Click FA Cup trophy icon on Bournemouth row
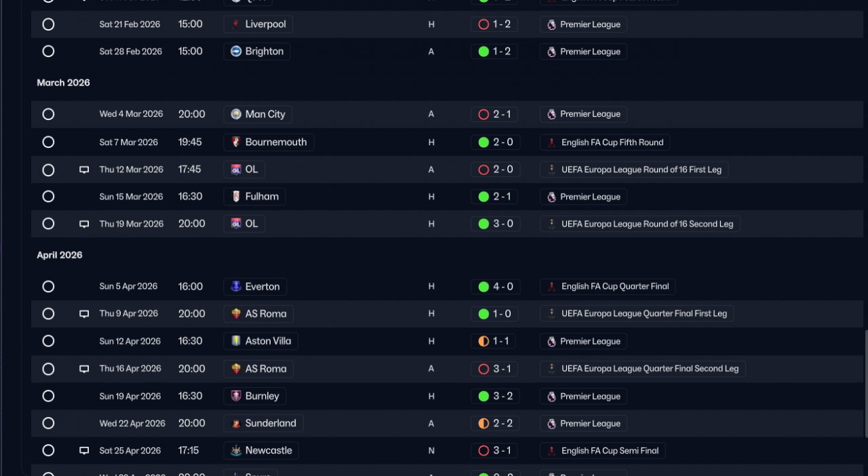 [x=552, y=142]
